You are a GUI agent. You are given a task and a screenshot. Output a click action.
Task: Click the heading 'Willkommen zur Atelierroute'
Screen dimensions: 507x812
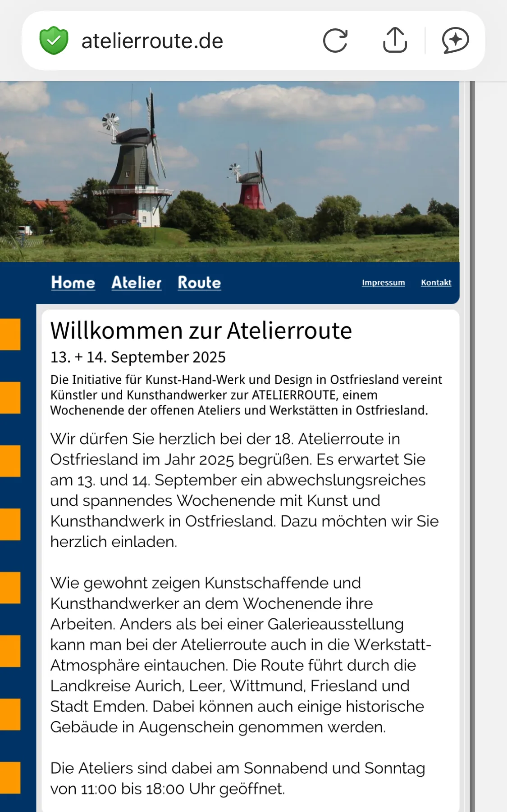click(201, 331)
